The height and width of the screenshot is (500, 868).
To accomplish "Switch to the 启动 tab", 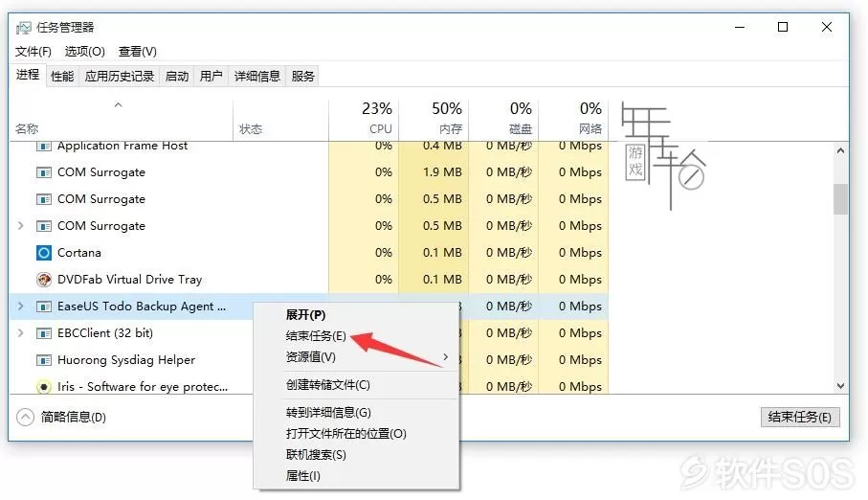I will pyautogui.click(x=177, y=76).
